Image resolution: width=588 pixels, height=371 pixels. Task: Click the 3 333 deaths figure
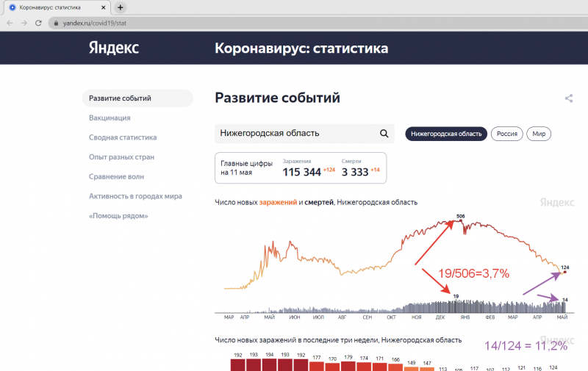pos(355,172)
